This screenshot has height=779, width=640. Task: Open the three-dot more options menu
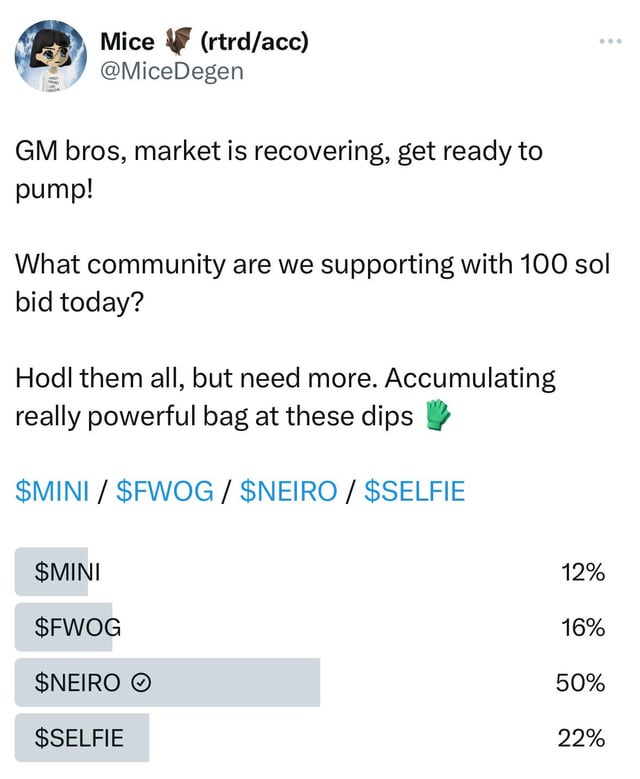[x=609, y=42]
